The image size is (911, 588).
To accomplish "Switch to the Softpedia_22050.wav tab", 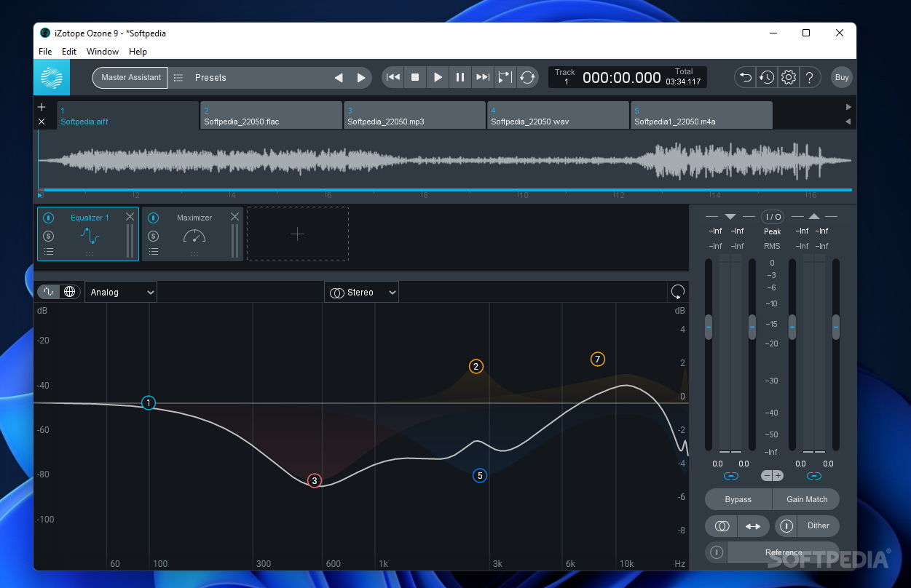I will click(x=558, y=116).
